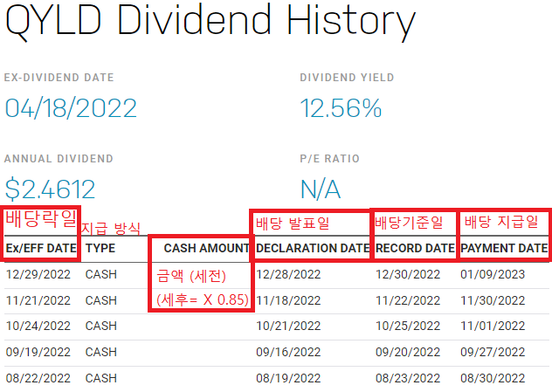Click payment date 08/30/2022
Image resolution: width=552 pixels, height=392 pixels.
[x=493, y=378]
